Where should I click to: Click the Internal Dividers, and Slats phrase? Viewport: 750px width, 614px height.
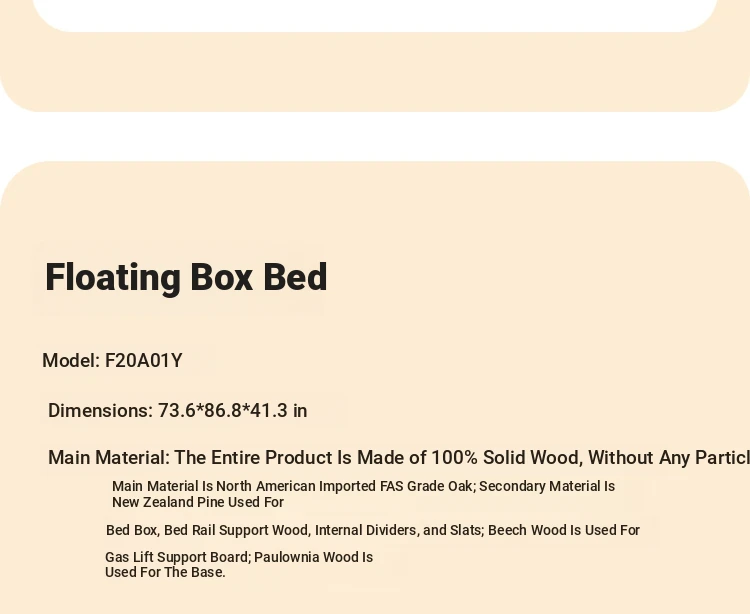point(399,530)
